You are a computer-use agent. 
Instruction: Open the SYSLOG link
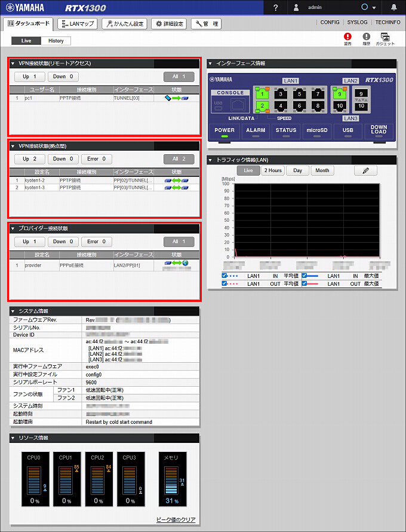point(357,22)
